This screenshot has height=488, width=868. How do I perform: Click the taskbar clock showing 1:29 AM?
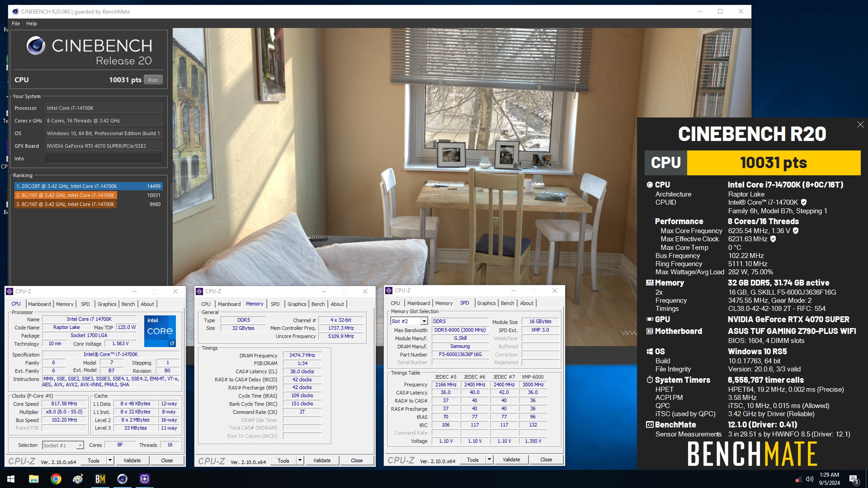tap(829, 479)
